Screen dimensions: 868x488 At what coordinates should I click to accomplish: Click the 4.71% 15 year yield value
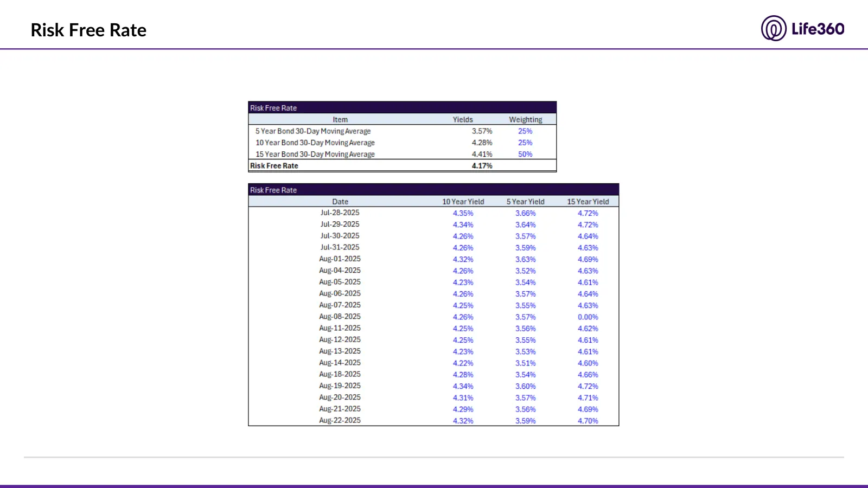[588, 398]
